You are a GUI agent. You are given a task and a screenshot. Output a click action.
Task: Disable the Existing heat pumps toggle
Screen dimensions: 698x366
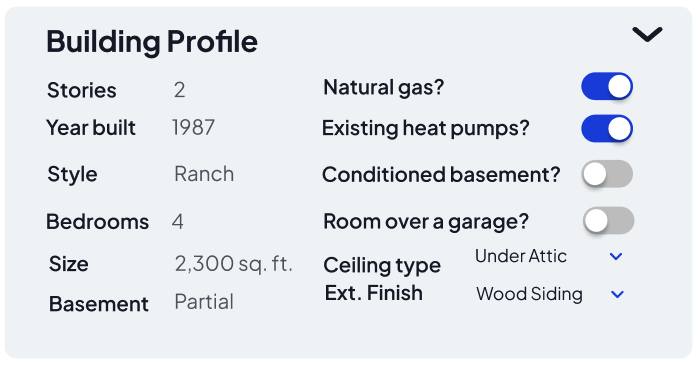(x=607, y=129)
